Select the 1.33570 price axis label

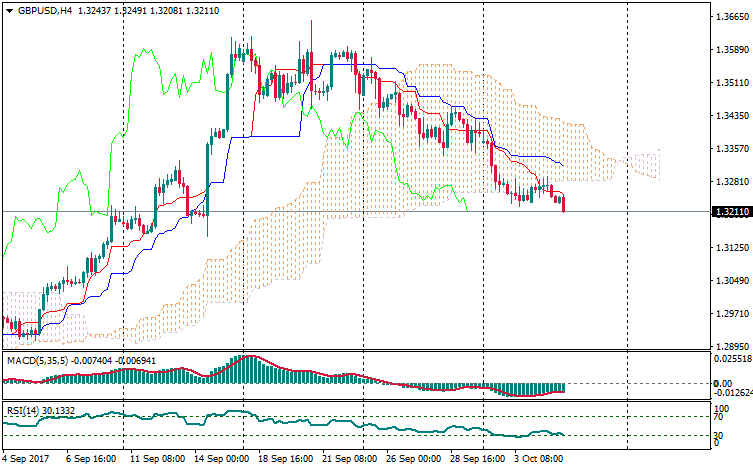727,149
